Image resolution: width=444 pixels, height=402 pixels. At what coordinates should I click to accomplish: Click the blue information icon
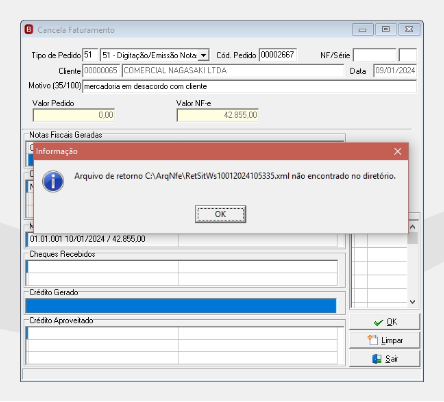pyautogui.click(x=53, y=182)
